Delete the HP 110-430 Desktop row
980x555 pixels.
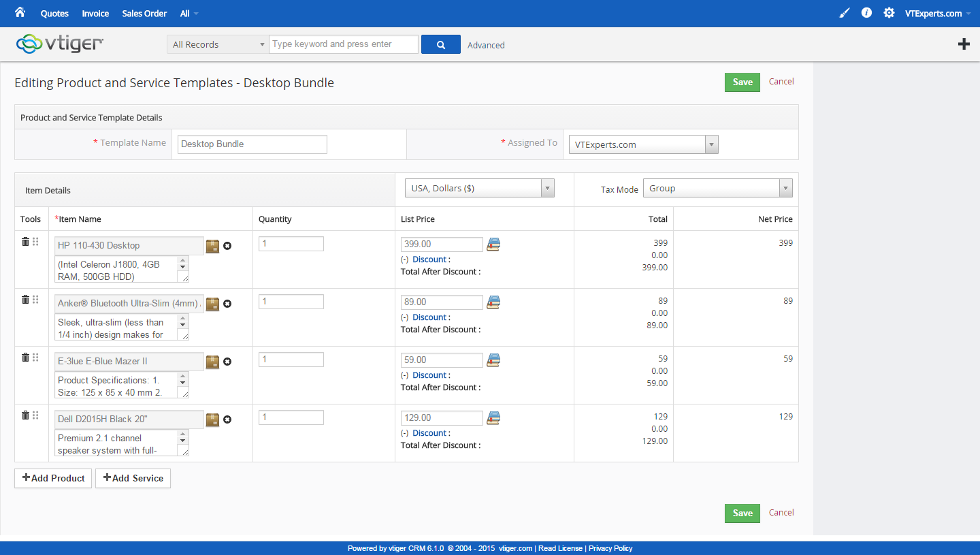(x=25, y=242)
